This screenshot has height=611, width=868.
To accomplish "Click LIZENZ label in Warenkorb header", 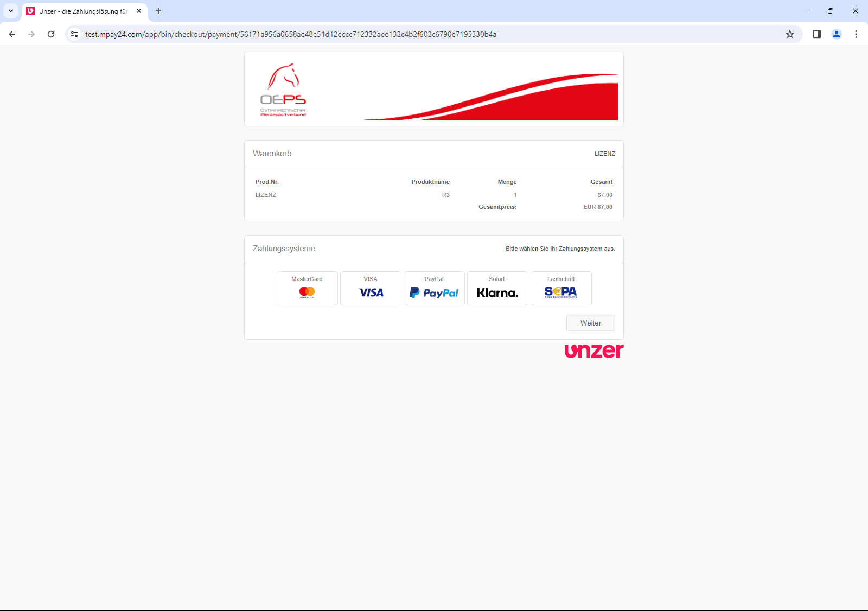I will coord(605,154).
